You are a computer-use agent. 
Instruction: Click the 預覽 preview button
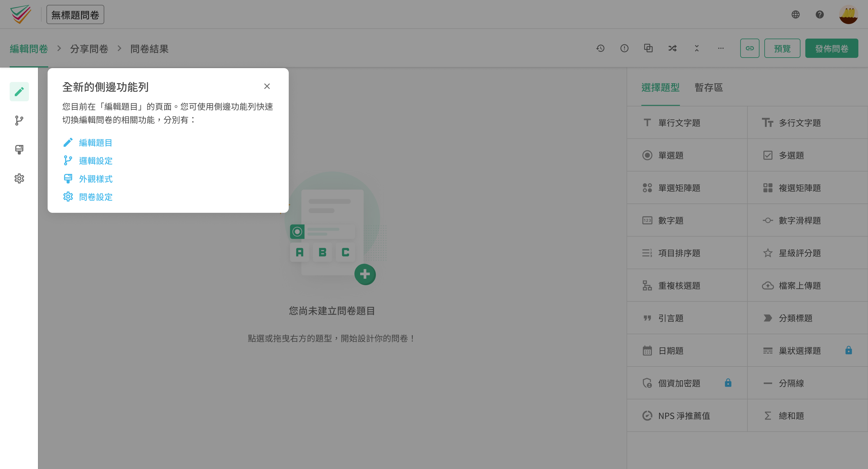pyautogui.click(x=782, y=48)
